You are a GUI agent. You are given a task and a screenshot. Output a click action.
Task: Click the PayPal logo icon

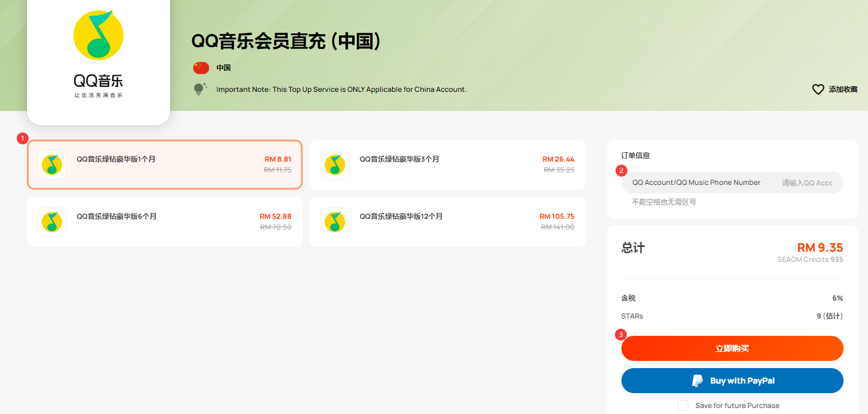click(697, 381)
